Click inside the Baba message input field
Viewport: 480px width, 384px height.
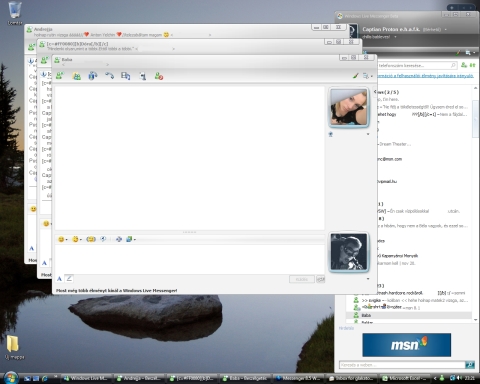point(189,259)
